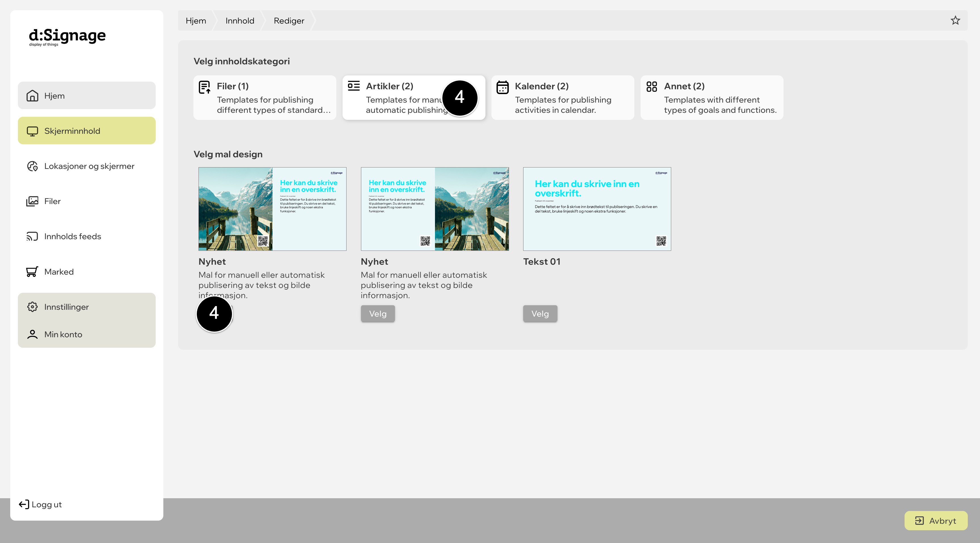Click 'Templates with different types of goals' text
Screen dimensions: 980x543
point(720,105)
